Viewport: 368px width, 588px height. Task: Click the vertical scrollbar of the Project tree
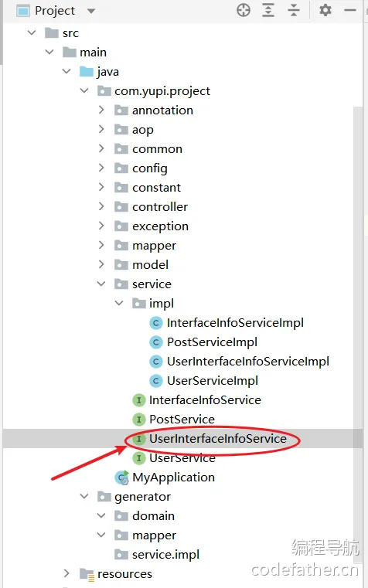tap(358, 334)
